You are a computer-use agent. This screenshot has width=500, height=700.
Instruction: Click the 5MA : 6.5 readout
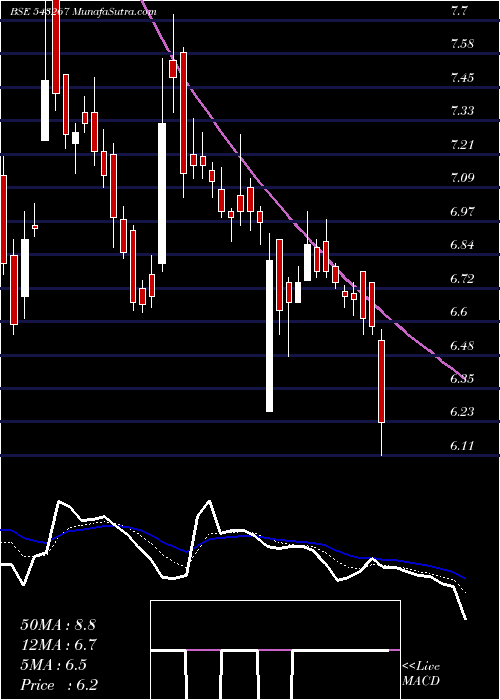click(x=53, y=665)
